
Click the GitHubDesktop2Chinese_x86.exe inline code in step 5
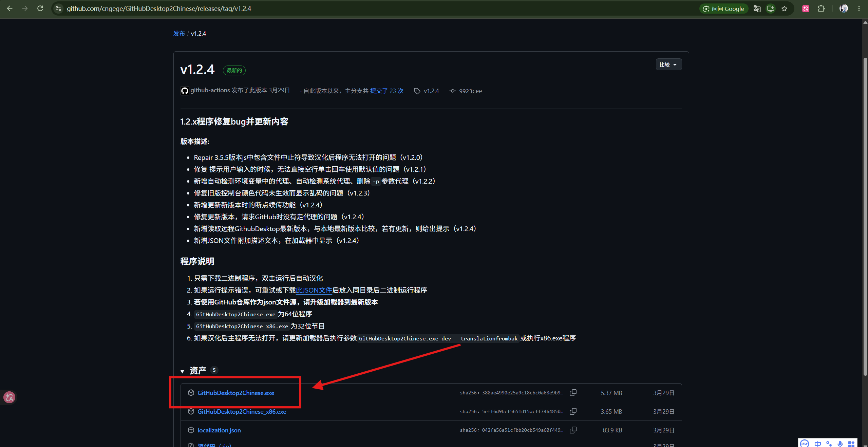tap(242, 326)
